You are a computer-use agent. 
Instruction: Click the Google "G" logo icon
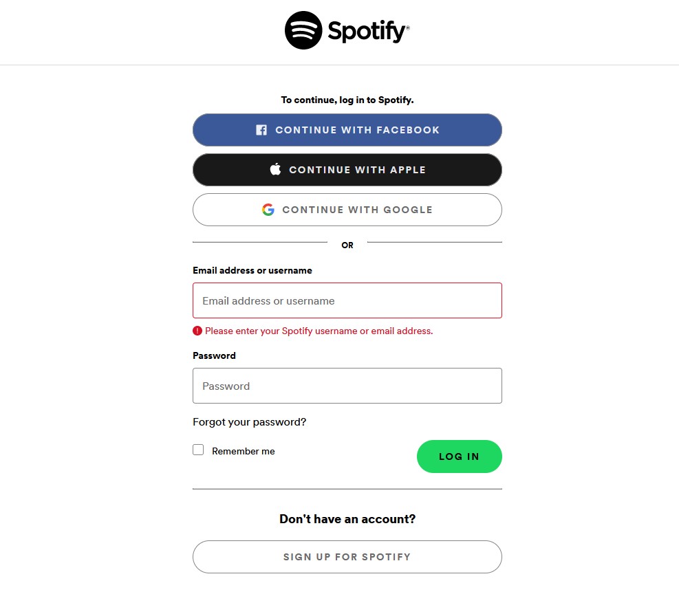[x=268, y=210]
